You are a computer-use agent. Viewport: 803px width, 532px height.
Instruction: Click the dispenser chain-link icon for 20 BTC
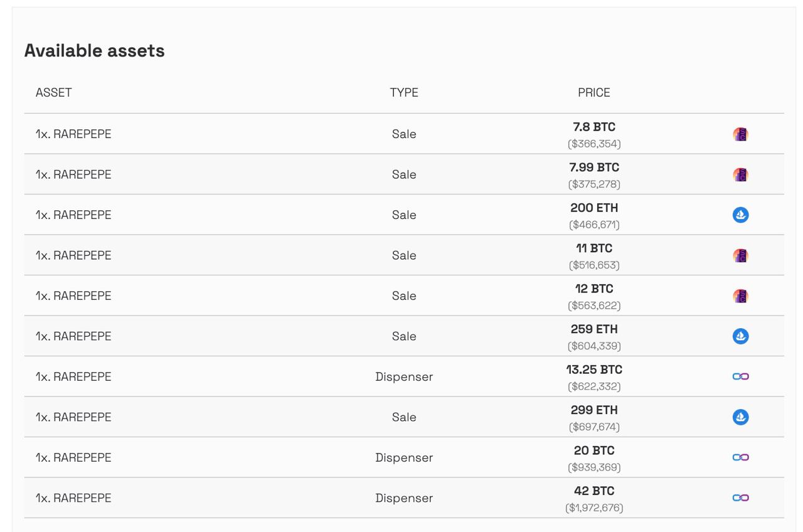[740, 457]
